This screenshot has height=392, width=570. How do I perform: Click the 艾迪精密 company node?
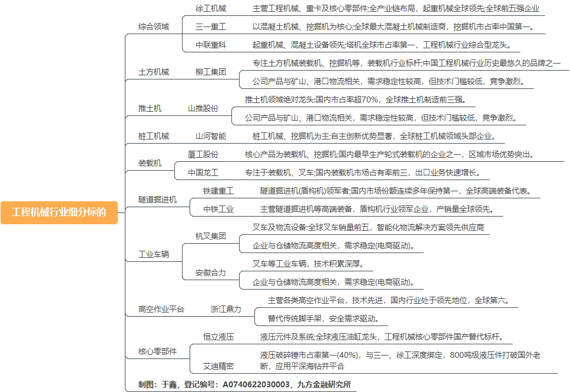click(x=218, y=366)
